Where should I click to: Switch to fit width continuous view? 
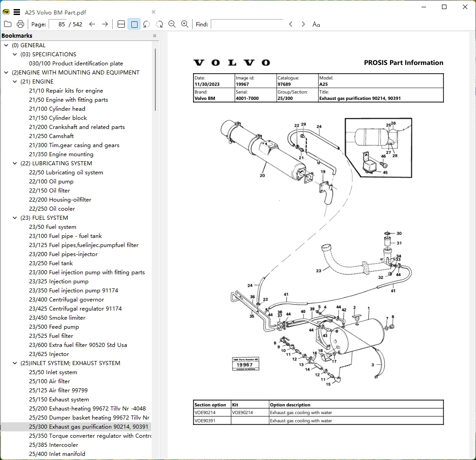121,24
